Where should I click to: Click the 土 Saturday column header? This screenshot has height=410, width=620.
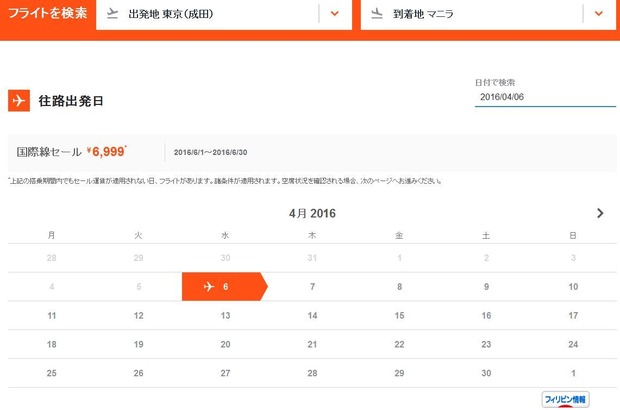click(x=486, y=235)
